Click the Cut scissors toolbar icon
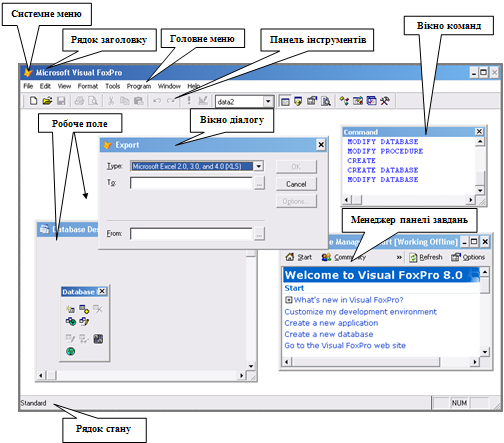The image size is (504, 443). tap(111, 101)
